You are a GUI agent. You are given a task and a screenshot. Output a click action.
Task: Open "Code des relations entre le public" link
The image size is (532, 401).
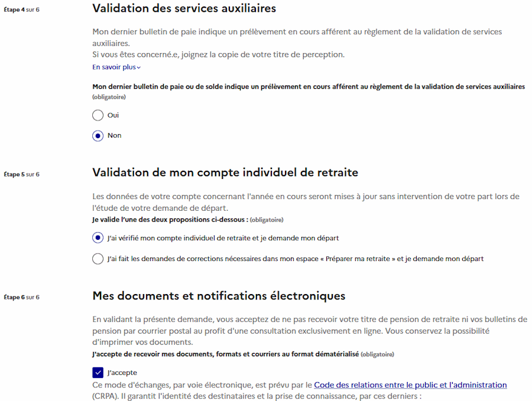410,385
